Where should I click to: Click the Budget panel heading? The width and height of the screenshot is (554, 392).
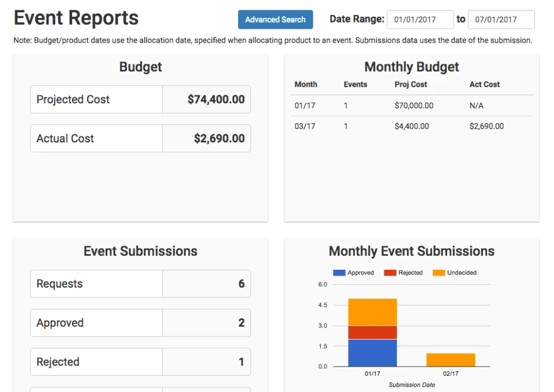coord(140,67)
